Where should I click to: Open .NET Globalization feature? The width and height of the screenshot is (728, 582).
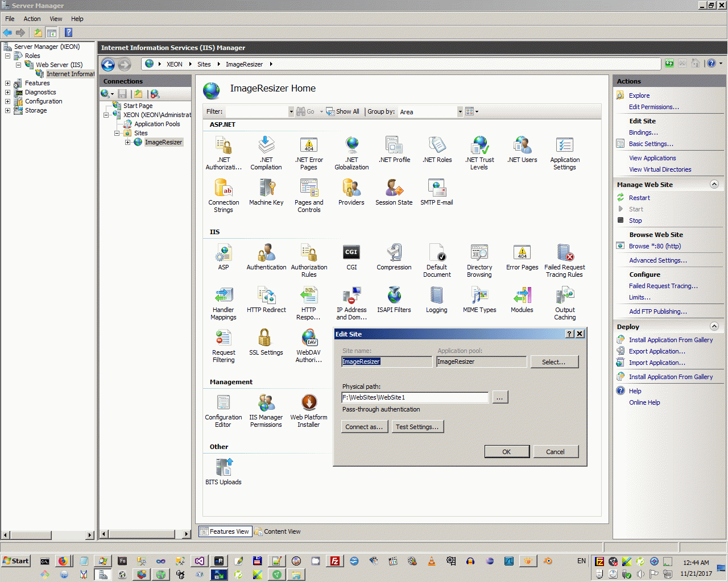click(351, 153)
